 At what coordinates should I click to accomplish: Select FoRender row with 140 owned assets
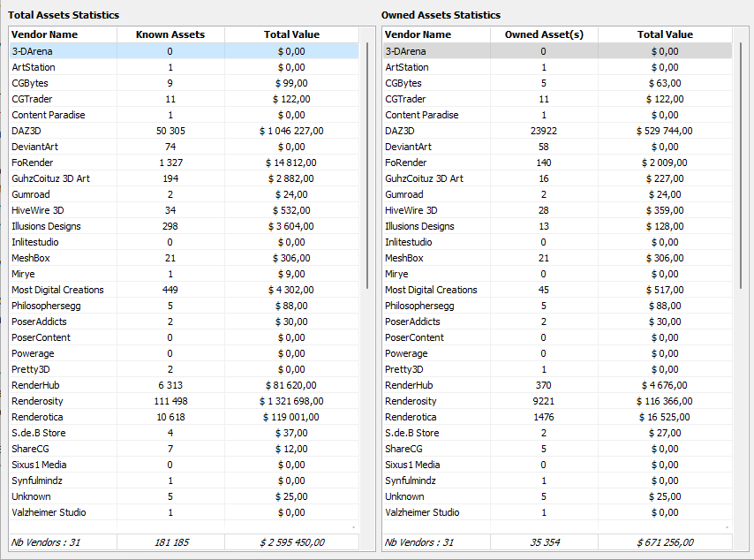click(558, 163)
